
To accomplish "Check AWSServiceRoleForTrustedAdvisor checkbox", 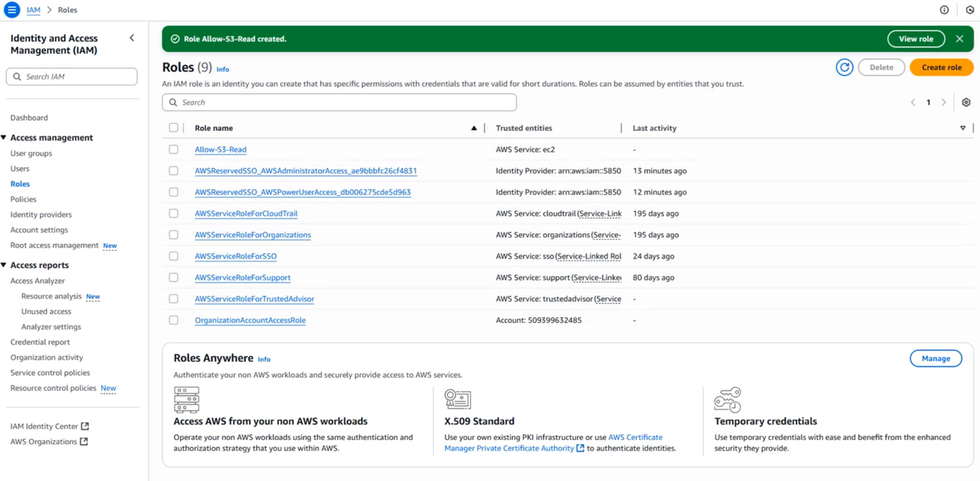I will [173, 298].
